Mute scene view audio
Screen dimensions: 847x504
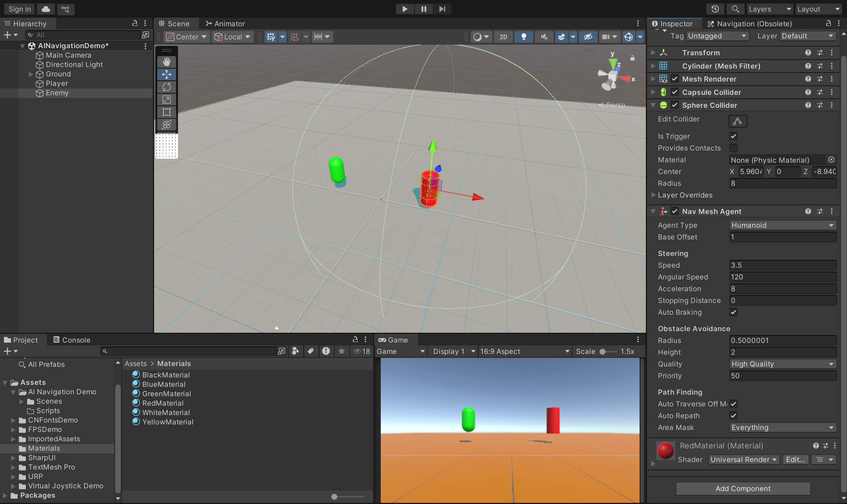click(x=544, y=36)
